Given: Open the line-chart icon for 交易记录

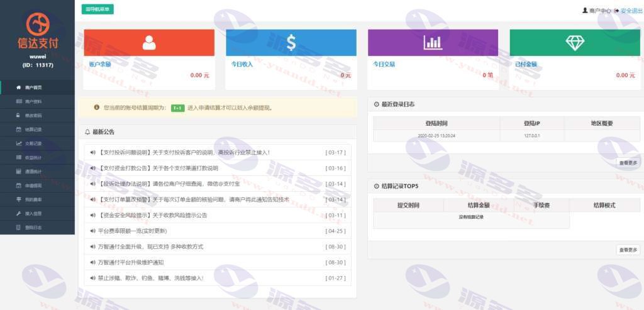Looking at the screenshot, I should click(x=18, y=143).
